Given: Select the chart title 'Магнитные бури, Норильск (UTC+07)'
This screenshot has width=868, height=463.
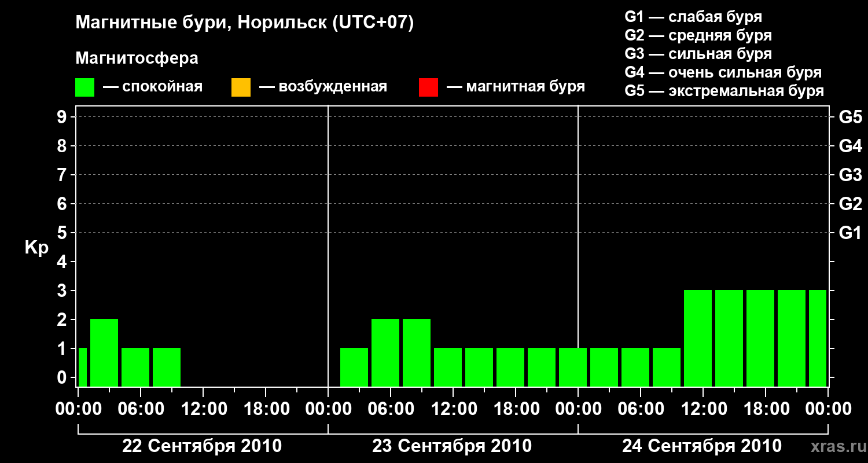Looking at the screenshot, I should [x=245, y=23].
